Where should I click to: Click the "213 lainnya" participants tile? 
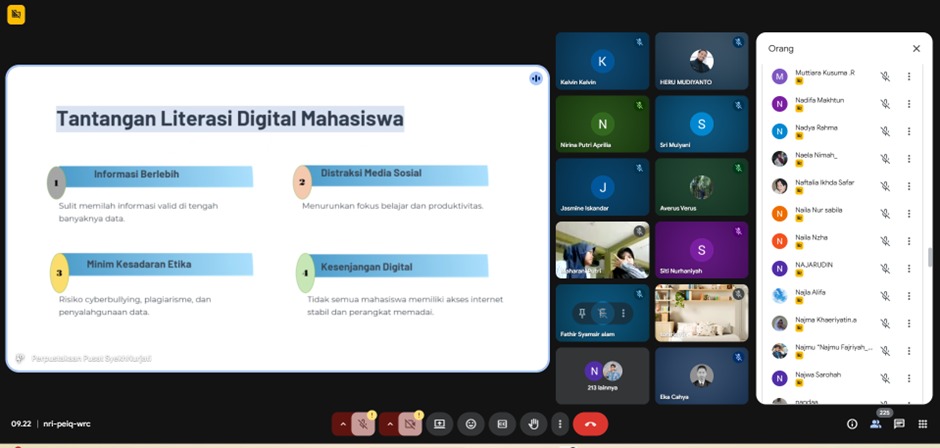point(602,375)
